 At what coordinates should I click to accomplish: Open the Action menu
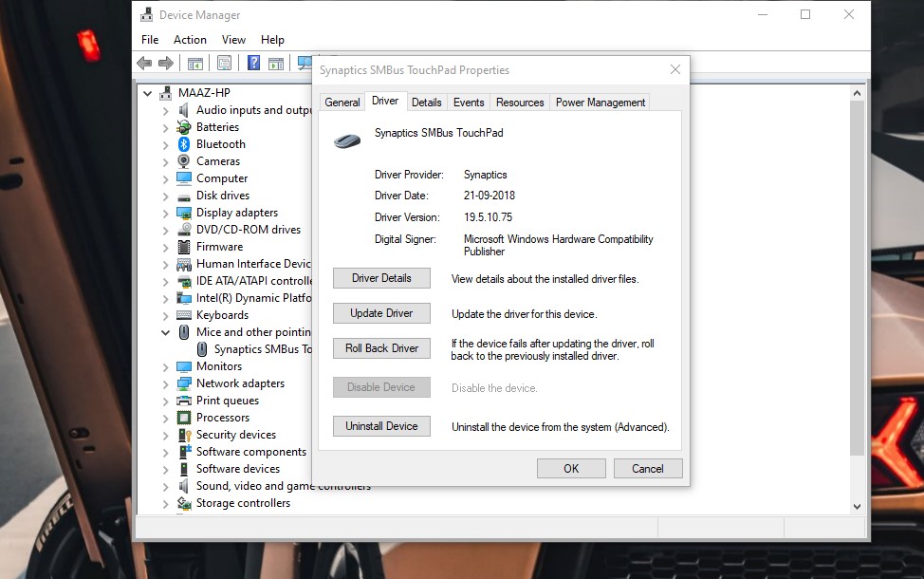[190, 40]
